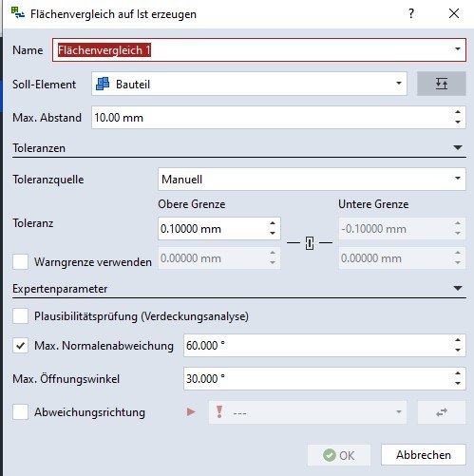Toggle the tolerance link icon between limits
Screen dimensions: 474x476
click(x=310, y=243)
